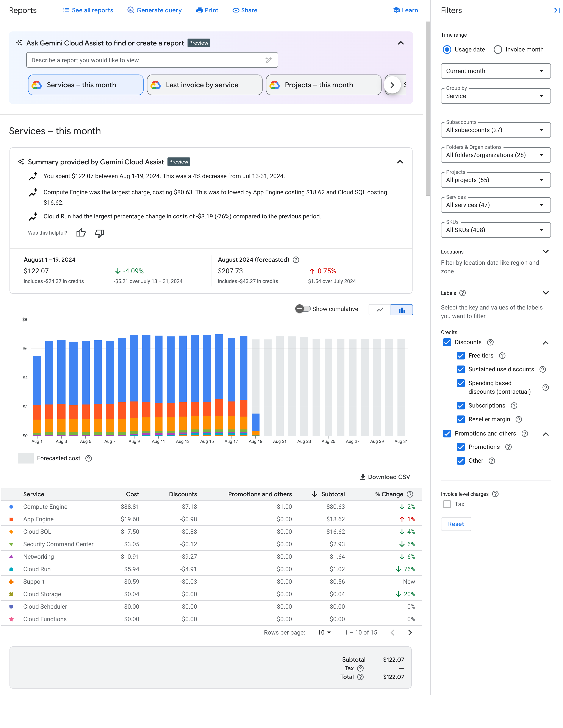Viewport: 563px width, 728px height.
Task: Switch to the Invoice month radio button
Action: (x=499, y=49)
